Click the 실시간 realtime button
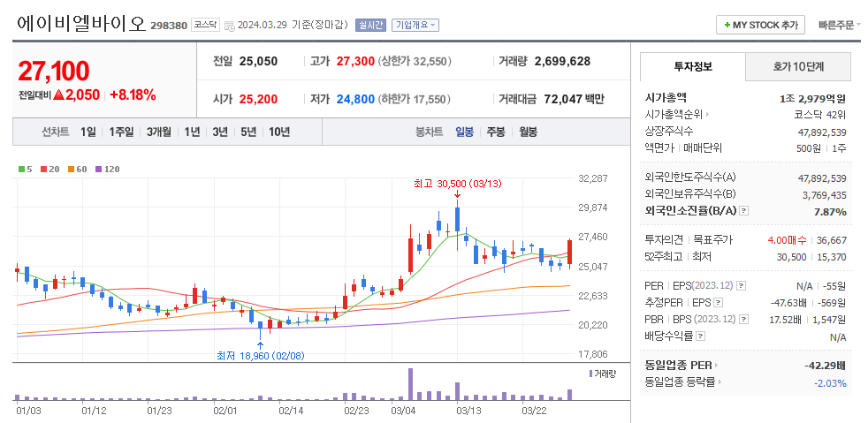This screenshot has height=423, width=868. click(370, 25)
